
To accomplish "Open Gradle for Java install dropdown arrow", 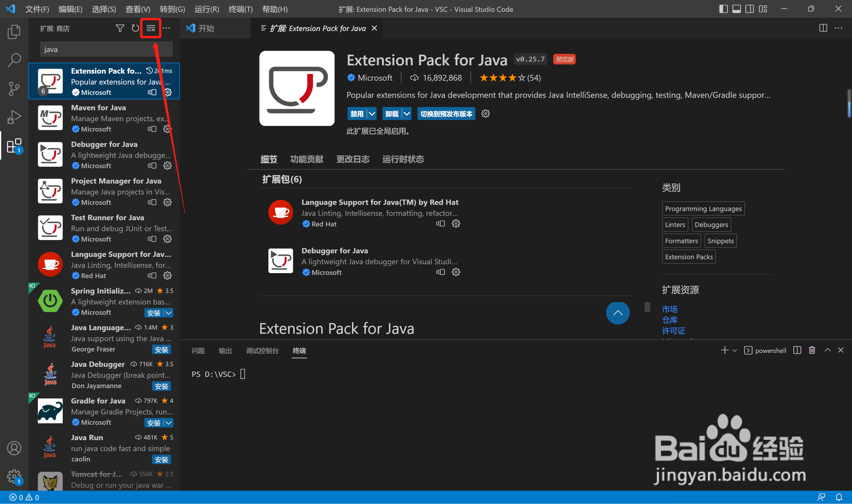I will click(169, 423).
